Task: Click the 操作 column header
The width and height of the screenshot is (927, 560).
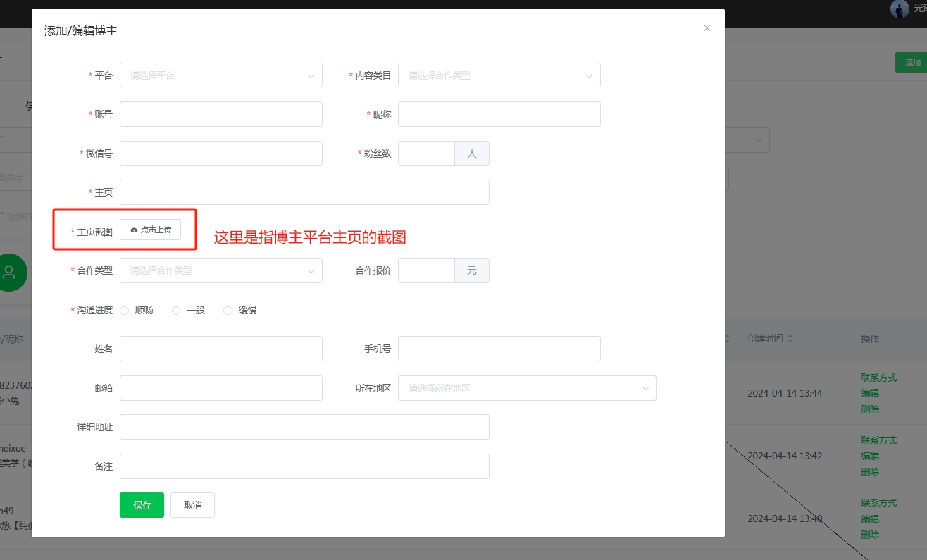Action: coord(870,339)
